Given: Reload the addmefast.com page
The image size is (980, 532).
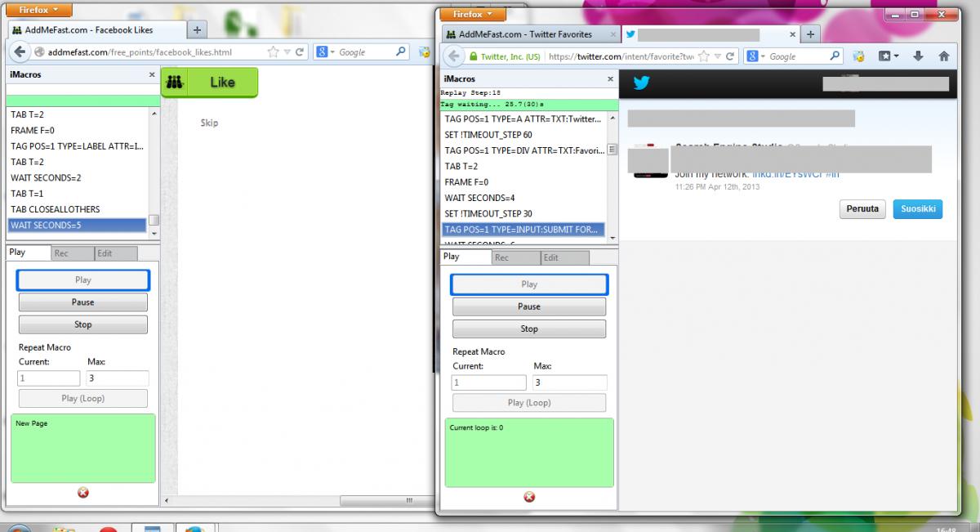Looking at the screenshot, I should (x=300, y=51).
